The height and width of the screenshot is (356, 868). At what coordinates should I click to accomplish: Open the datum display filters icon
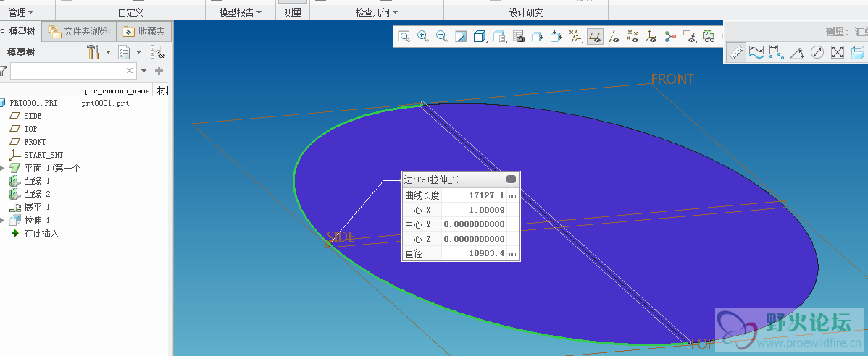click(576, 36)
